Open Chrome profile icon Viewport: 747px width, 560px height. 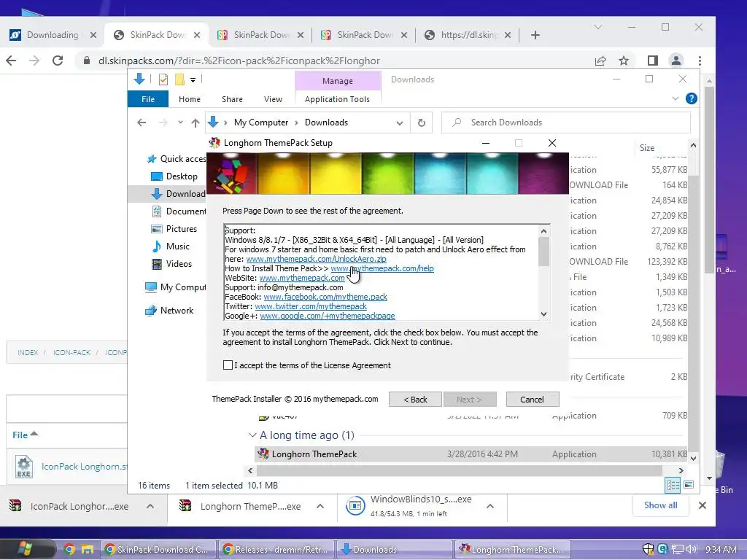point(676,61)
